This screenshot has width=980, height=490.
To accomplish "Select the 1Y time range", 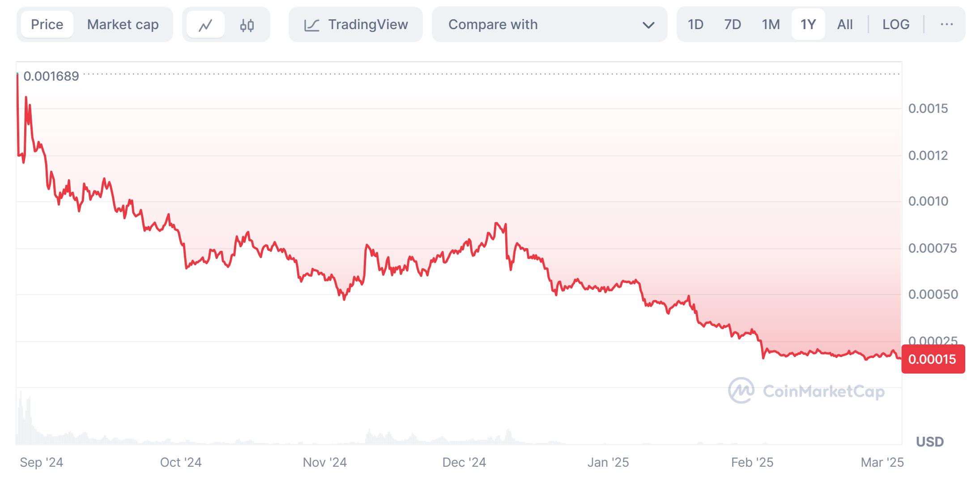I will pos(808,25).
